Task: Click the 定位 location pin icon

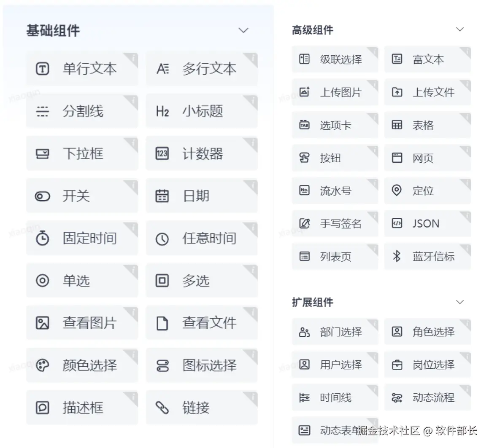Action: point(397,190)
